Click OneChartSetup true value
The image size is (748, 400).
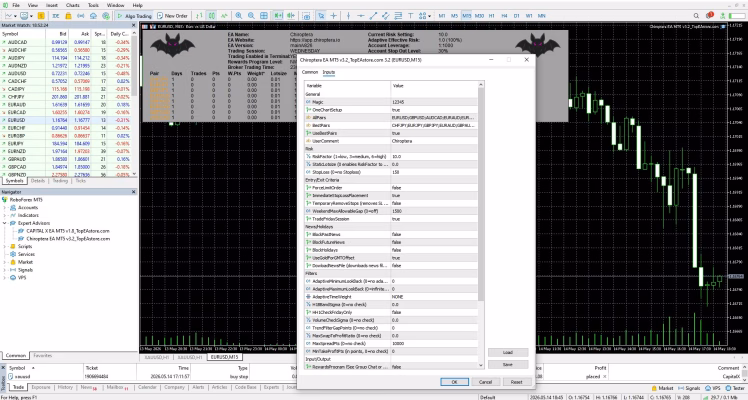(x=434, y=110)
